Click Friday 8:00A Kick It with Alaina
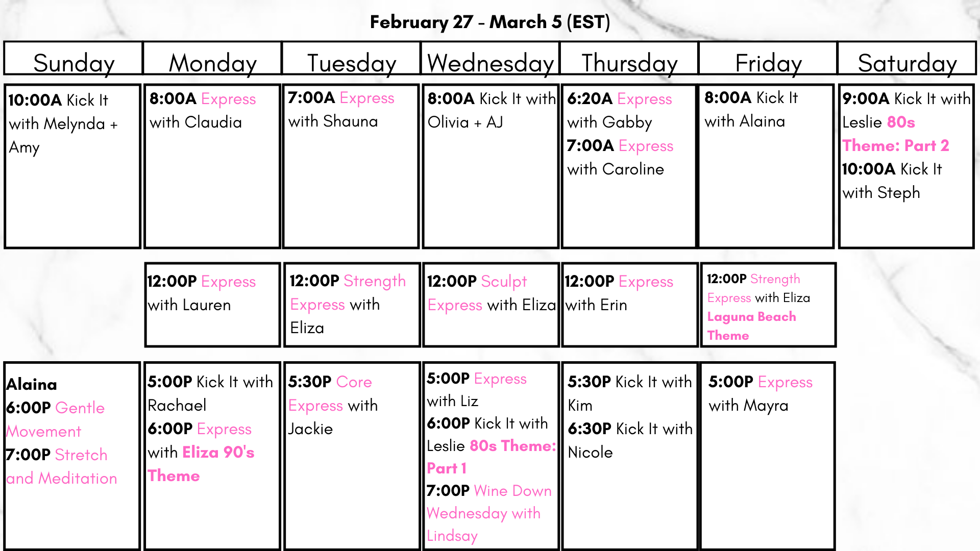Screen dimensions: 980x551 (x=751, y=109)
